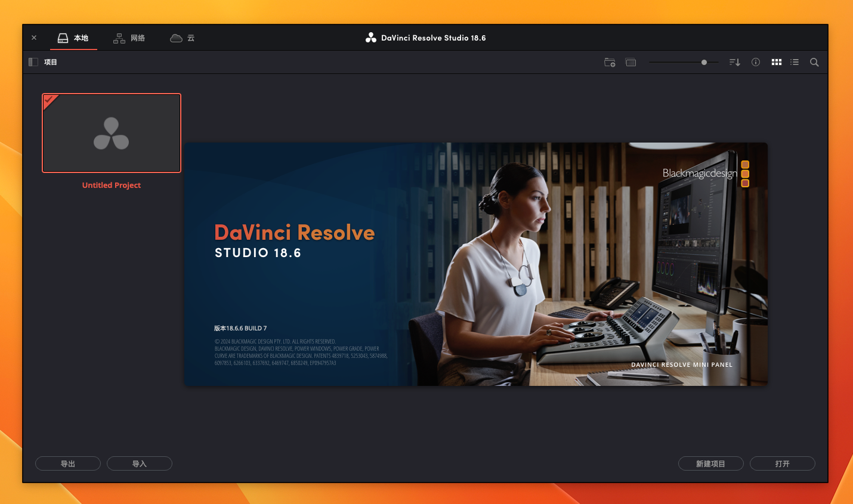Click the 新建项目 (New Project) button
Viewport: 853px width, 504px height.
tap(711, 463)
